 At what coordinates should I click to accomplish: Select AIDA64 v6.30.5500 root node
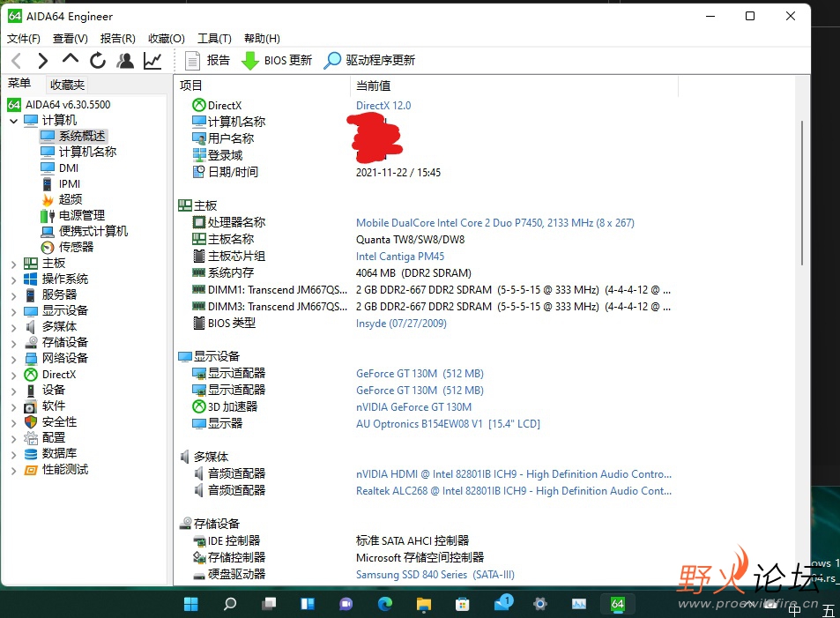(x=59, y=105)
